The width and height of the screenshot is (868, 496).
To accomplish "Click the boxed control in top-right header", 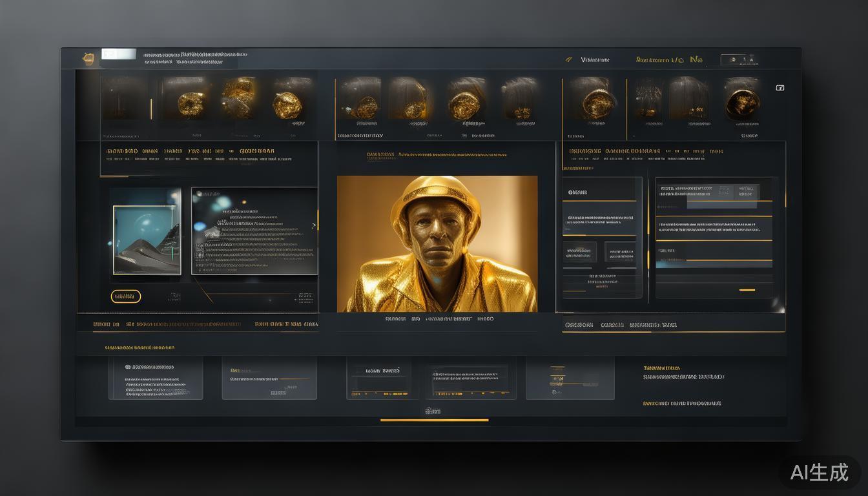I will tap(739, 60).
